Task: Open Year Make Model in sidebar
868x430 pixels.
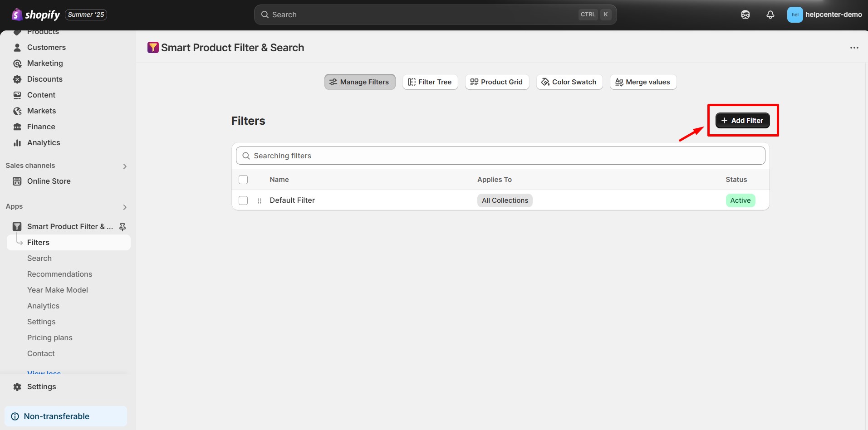Action: [x=57, y=290]
